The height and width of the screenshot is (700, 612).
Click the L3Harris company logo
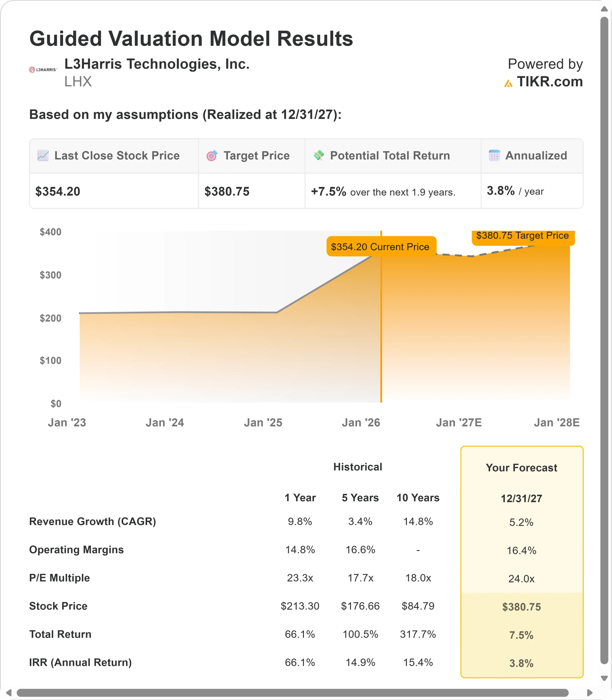pos(43,70)
